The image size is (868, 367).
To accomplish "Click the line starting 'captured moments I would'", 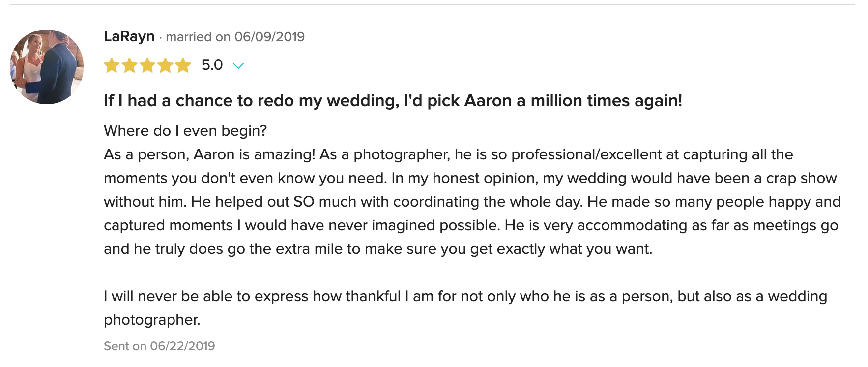I will 470,225.
